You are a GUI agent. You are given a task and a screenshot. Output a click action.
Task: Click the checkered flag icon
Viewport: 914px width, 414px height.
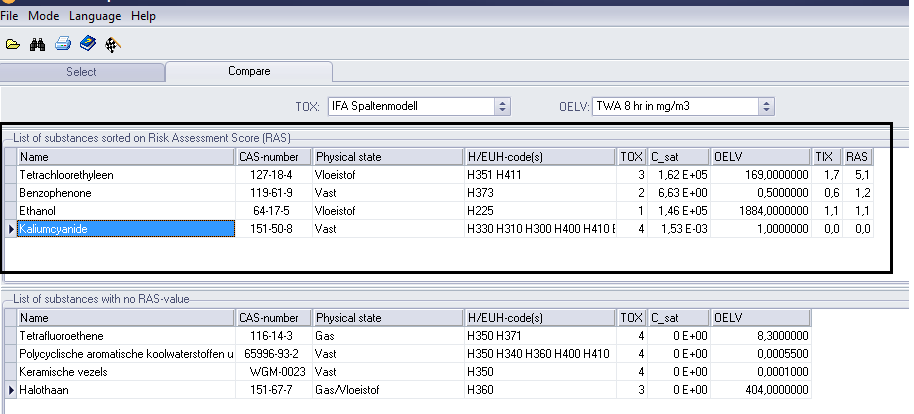point(113,44)
